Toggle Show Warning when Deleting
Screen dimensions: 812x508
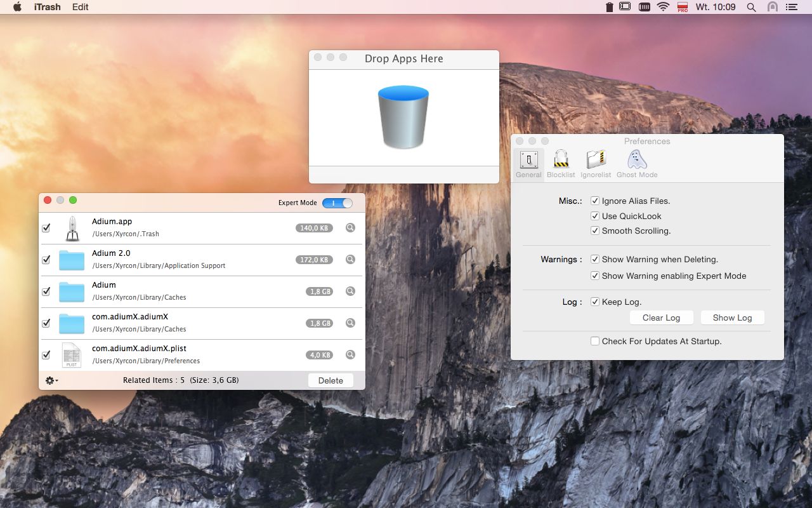595,259
